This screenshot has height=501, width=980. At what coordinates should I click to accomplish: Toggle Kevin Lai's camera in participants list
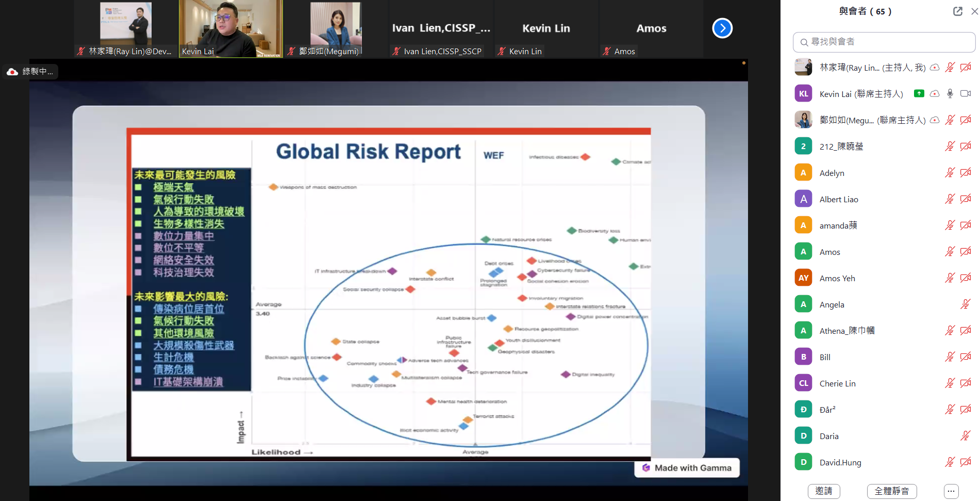[x=966, y=93]
